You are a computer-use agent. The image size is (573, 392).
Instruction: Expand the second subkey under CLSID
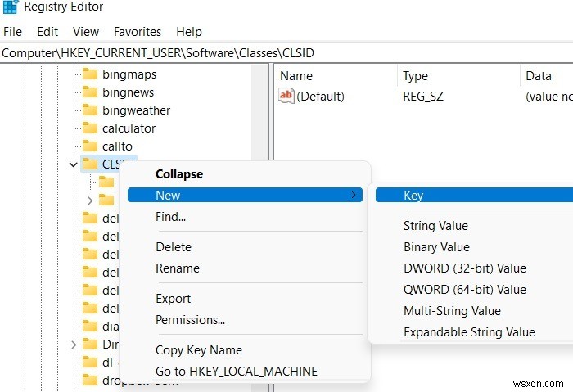coord(90,201)
